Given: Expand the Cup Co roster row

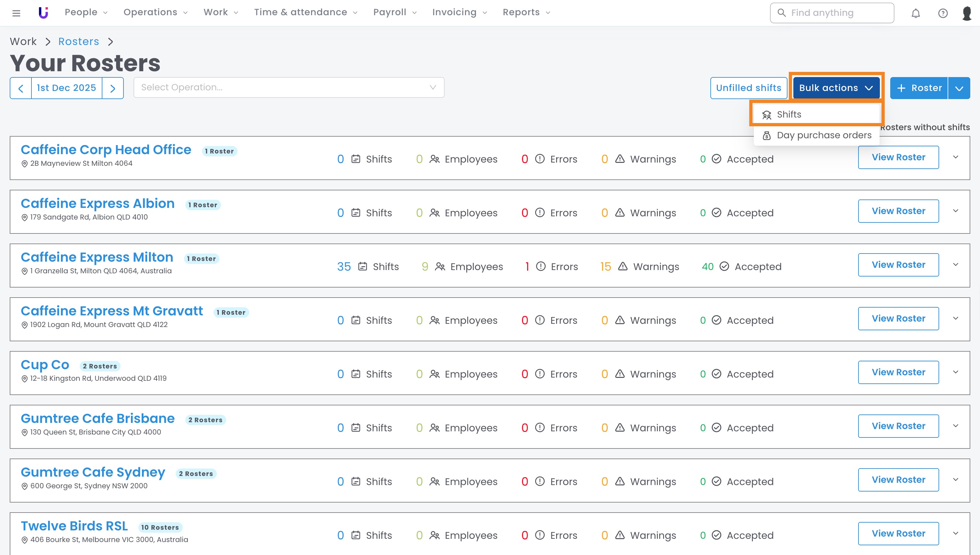Looking at the screenshot, I should tap(956, 372).
